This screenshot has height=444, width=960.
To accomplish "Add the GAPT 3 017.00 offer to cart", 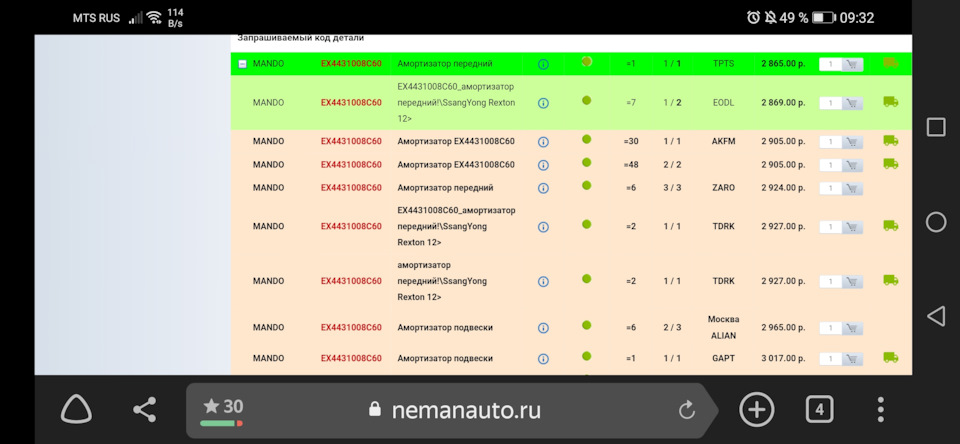I will (x=852, y=359).
